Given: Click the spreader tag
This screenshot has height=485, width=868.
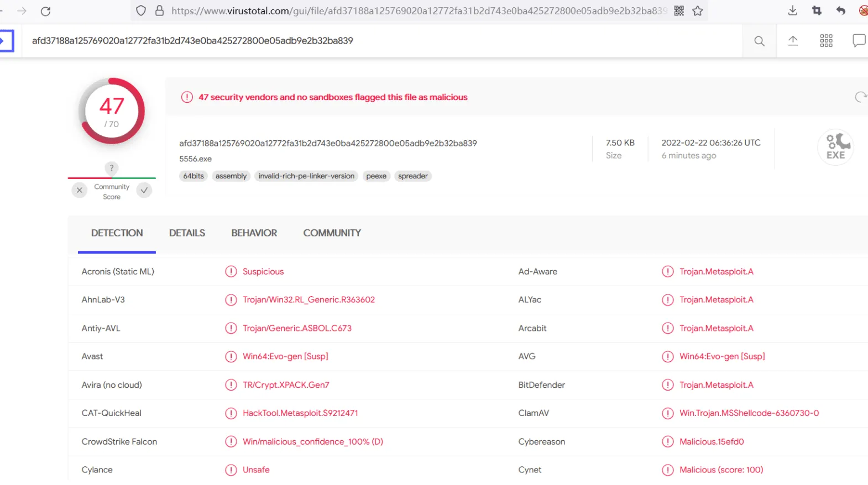Looking at the screenshot, I should tap(413, 176).
